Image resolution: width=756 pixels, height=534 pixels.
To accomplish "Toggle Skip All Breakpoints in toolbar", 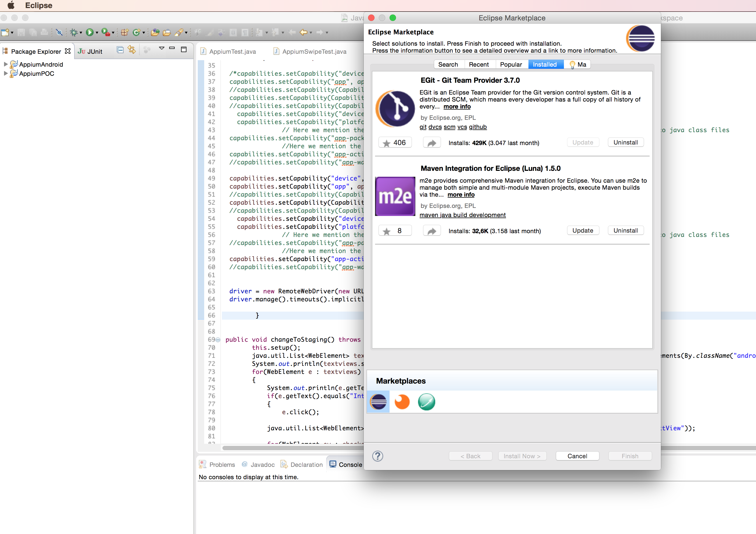I will point(59,32).
